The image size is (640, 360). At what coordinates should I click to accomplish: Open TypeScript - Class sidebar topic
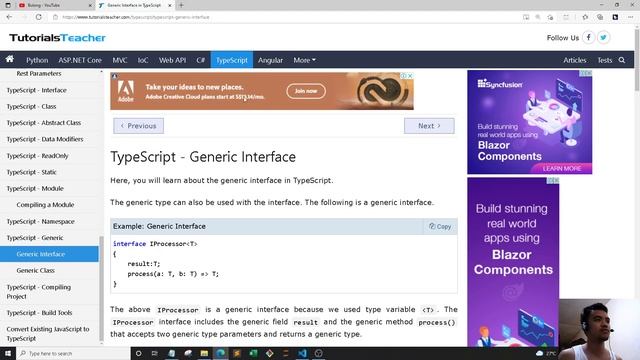tap(31, 106)
